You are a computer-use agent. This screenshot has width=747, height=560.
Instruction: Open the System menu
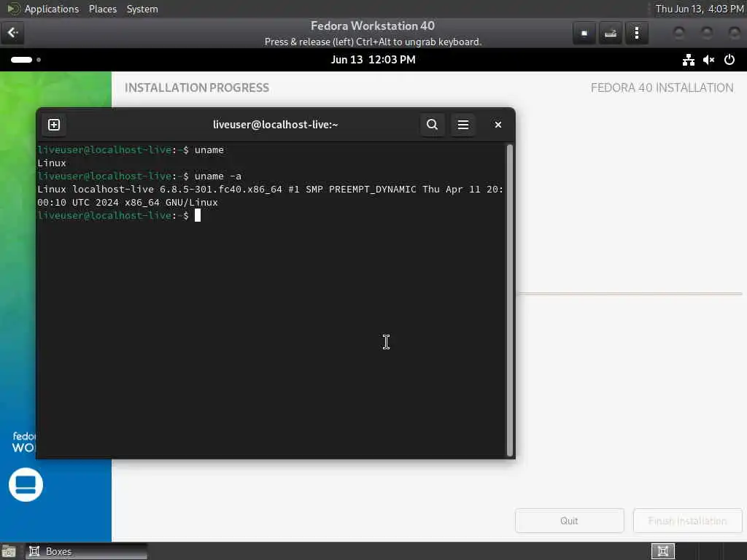[x=142, y=9]
